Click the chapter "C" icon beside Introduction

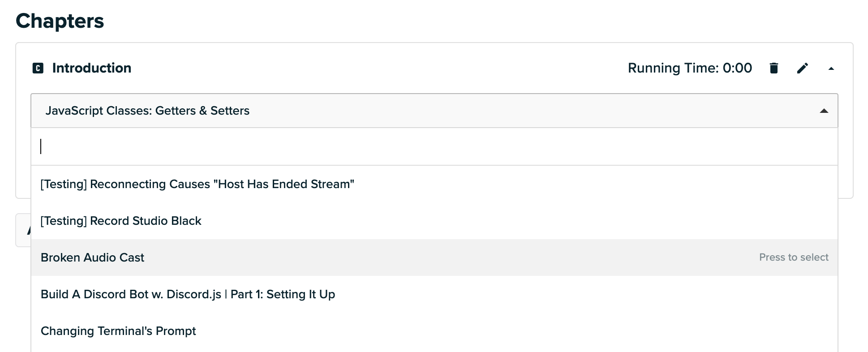[38, 68]
